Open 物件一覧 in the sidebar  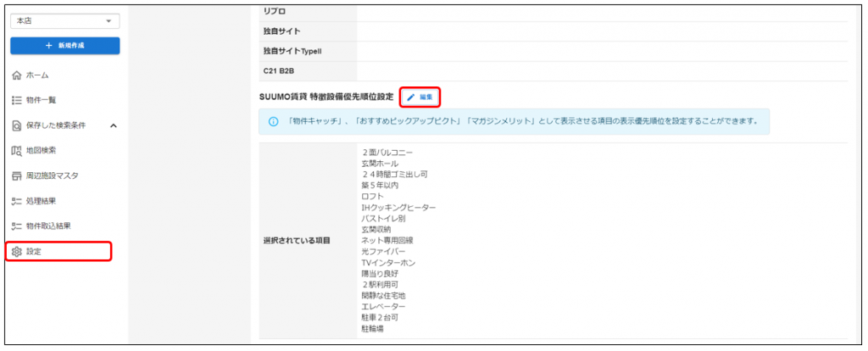tap(41, 100)
